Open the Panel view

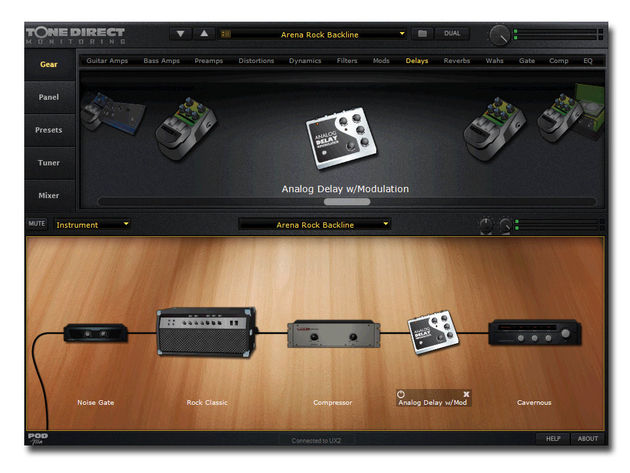click(x=49, y=97)
